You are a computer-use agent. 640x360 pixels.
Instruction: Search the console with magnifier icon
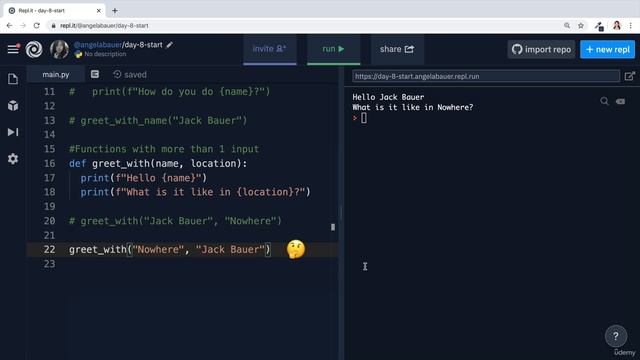604,101
